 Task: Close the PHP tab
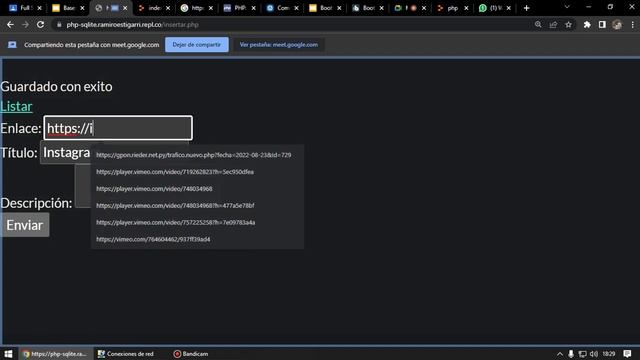(x=253, y=8)
